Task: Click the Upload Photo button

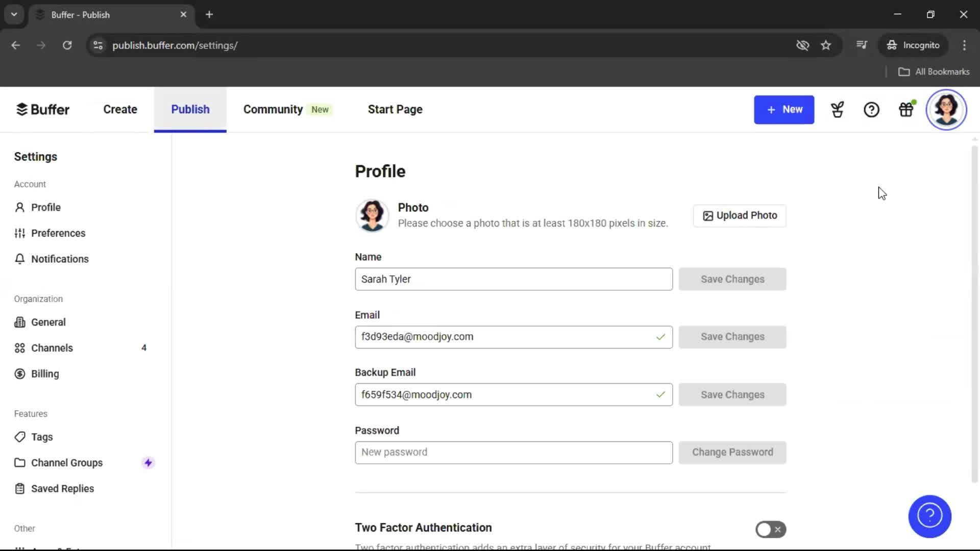Action: coord(740,216)
